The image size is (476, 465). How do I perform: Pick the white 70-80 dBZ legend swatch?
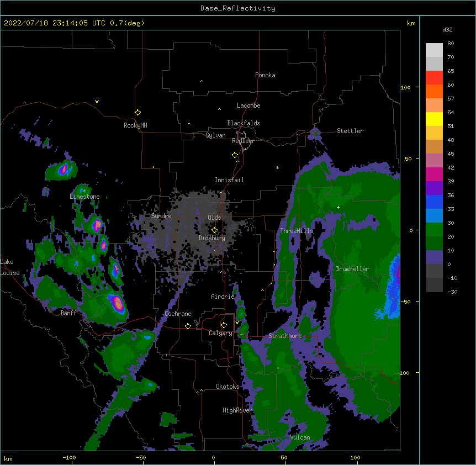click(x=434, y=50)
